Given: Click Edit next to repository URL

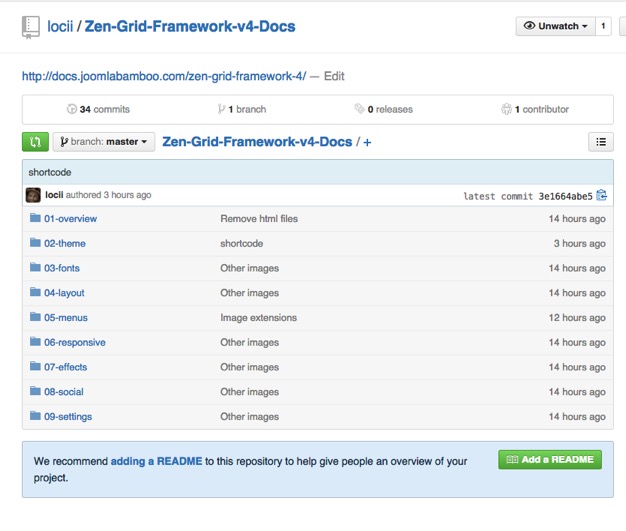Looking at the screenshot, I should pyautogui.click(x=334, y=76).
